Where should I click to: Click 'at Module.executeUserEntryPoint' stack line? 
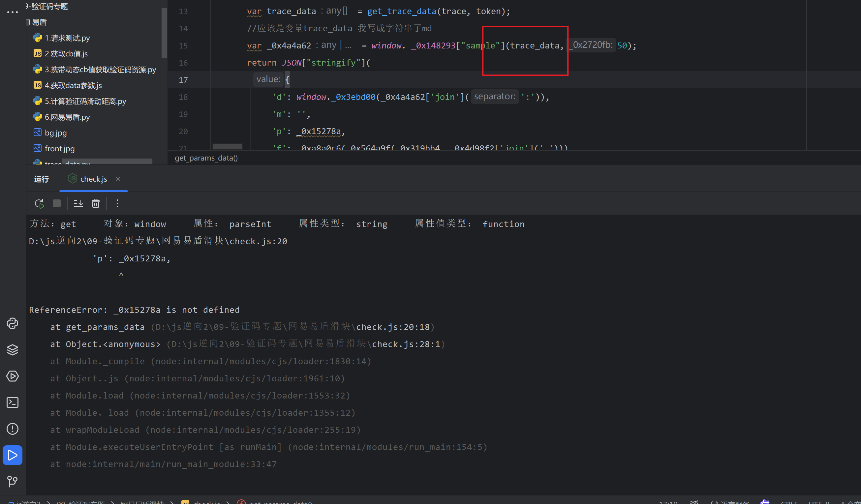coord(268,447)
